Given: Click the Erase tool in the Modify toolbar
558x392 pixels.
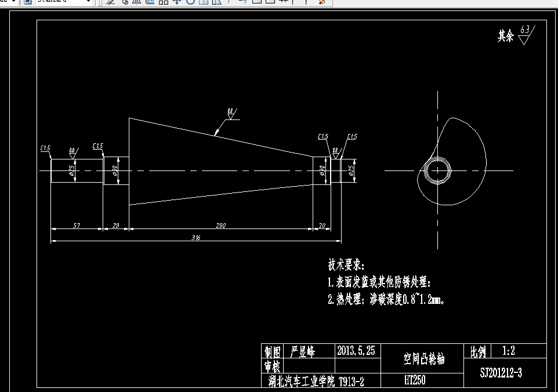Looking at the screenshot, I should click(111, 1).
